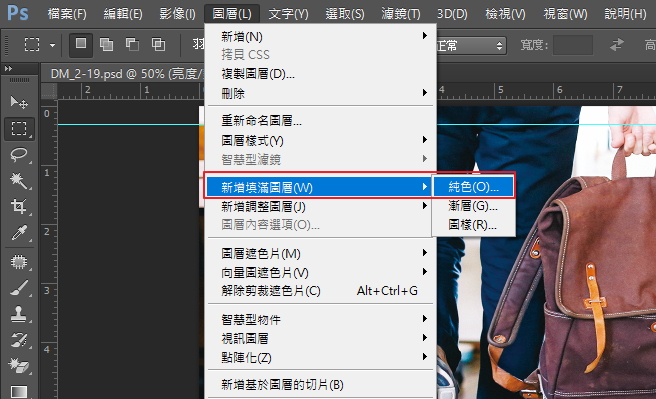Choose 解除剪裁遮色片(C) entry
The height and width of the screenshot is (399, 656).
click(320, 291)
